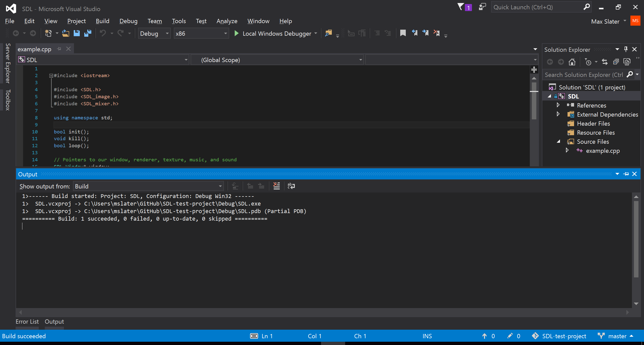Click the Open File folder icon
Image resolution: width=644 pixels, height=345 pixels.
tap(66, 33)
